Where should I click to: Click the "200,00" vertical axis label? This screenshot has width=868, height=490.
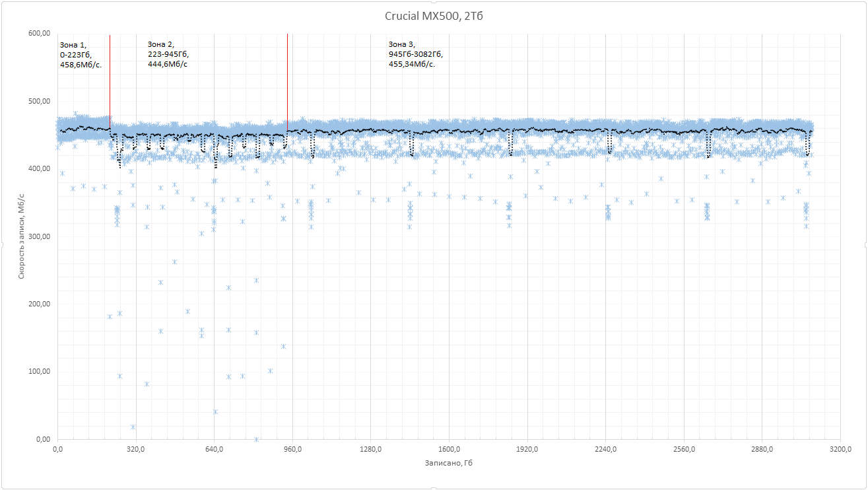(x=41, y=304)
